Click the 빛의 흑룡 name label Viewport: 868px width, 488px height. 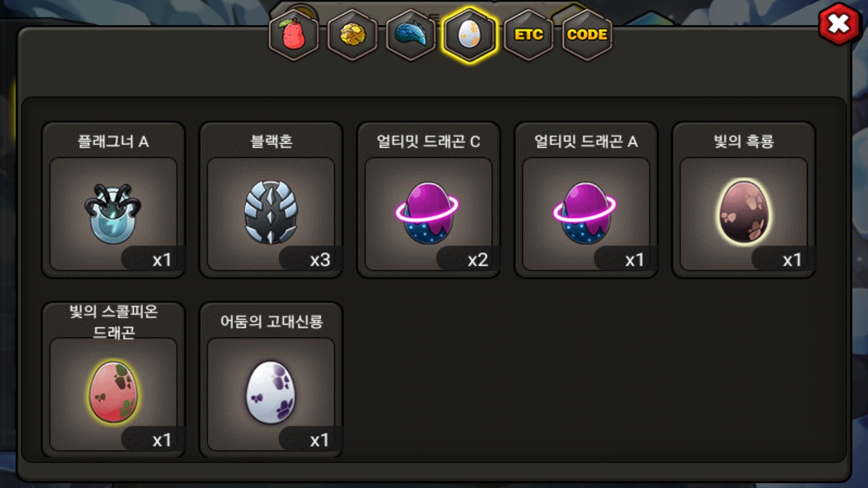[743, 142]
